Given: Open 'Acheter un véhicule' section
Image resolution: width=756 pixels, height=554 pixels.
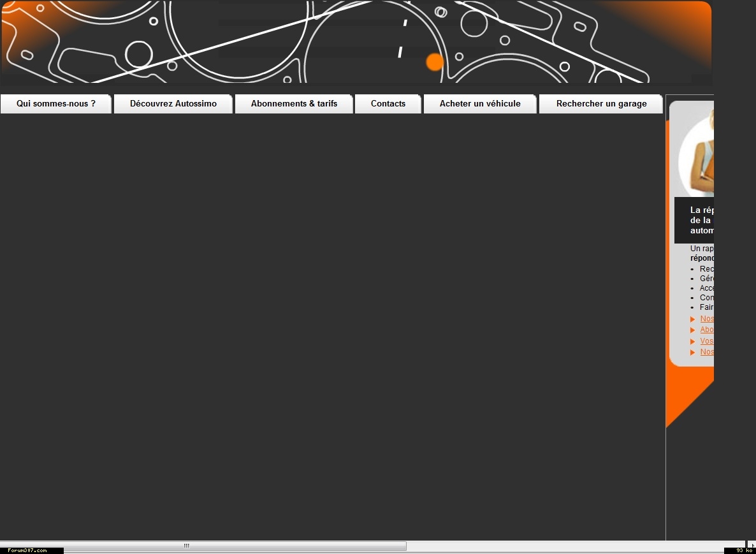Looking at the screenshot, I should tap(480, 104).
